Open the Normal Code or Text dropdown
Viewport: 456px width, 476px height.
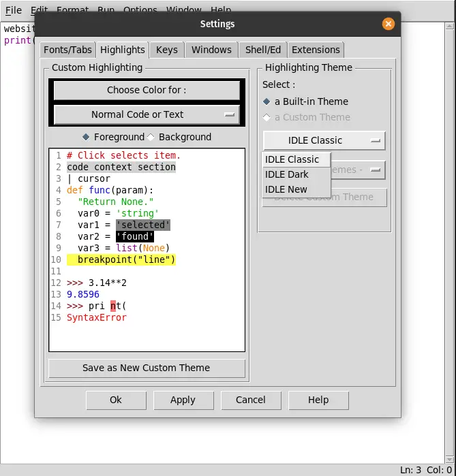pos(147,114)
